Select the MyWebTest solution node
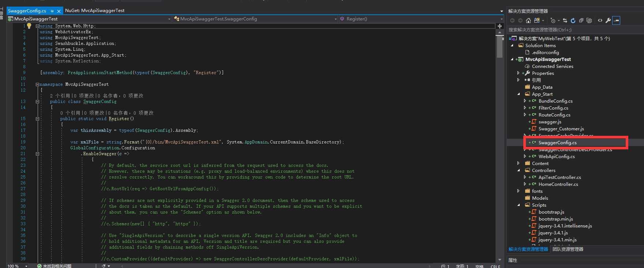This screenshot has height=268, width=644. [x=564, y=38]
